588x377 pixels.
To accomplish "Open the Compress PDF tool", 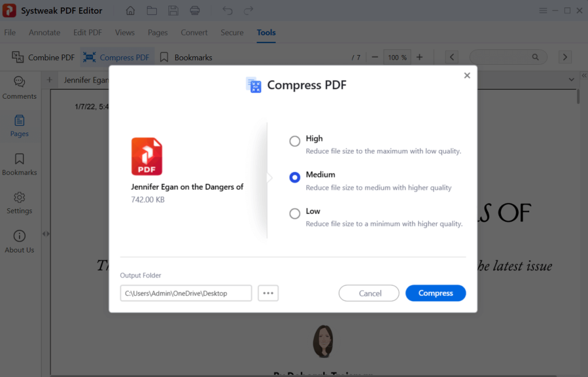I will coord(117,57).
